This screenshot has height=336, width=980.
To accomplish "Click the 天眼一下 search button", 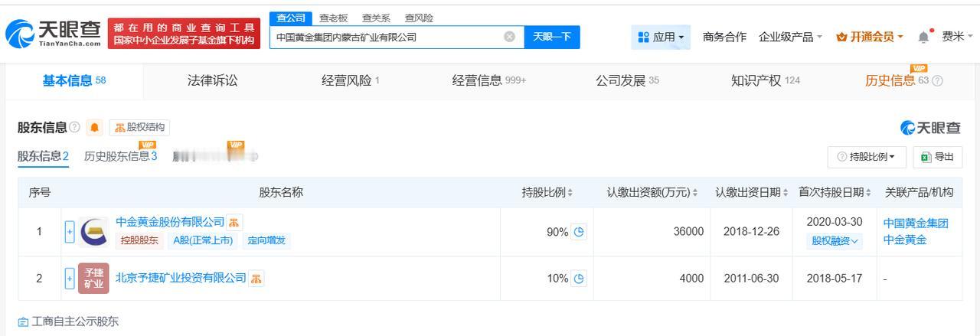I will pyautogui.click(x=552, y=37).
